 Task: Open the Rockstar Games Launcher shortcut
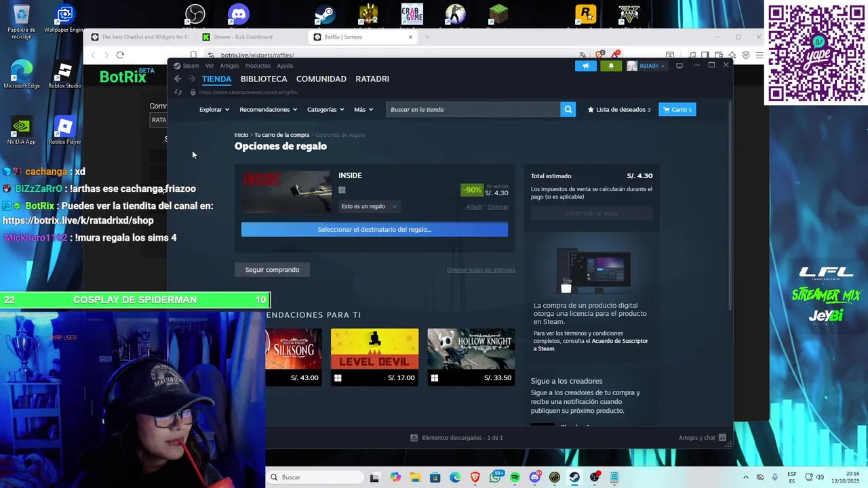585,14
